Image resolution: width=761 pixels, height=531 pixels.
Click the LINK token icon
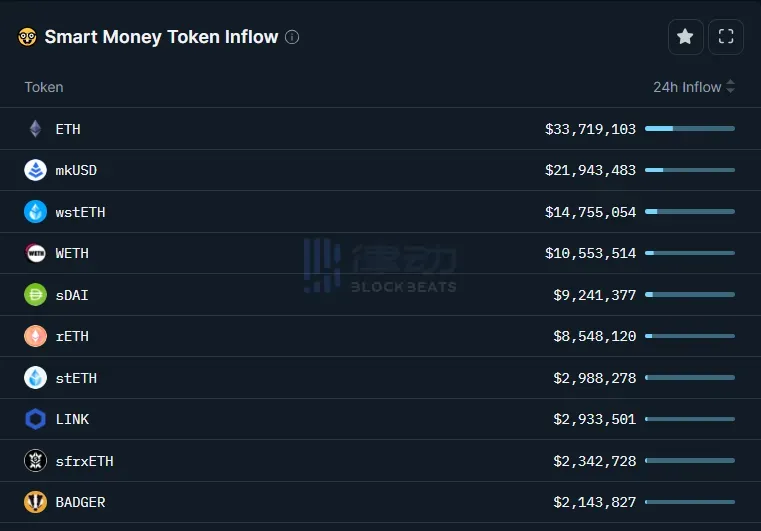pyautogui.click(x=35, y=419)
